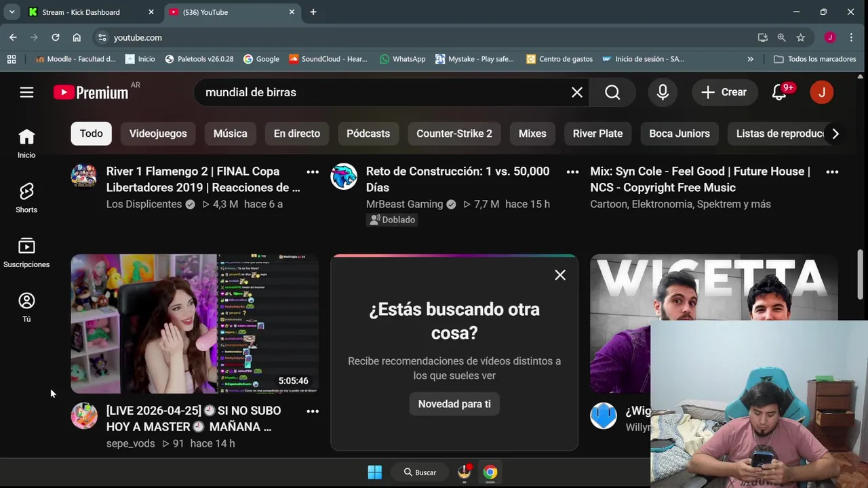Close the YouTube browser tab
The image size is (868, 488).
tap(292, 12)
